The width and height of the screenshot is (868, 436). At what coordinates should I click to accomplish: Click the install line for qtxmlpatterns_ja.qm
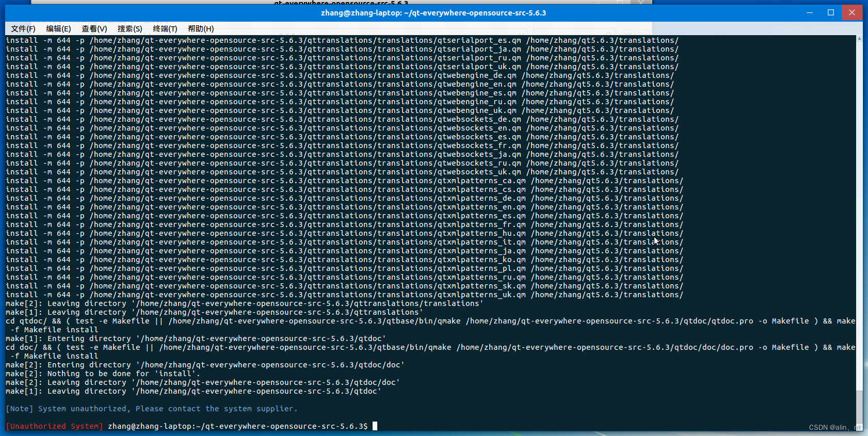[x=345, y=251]
